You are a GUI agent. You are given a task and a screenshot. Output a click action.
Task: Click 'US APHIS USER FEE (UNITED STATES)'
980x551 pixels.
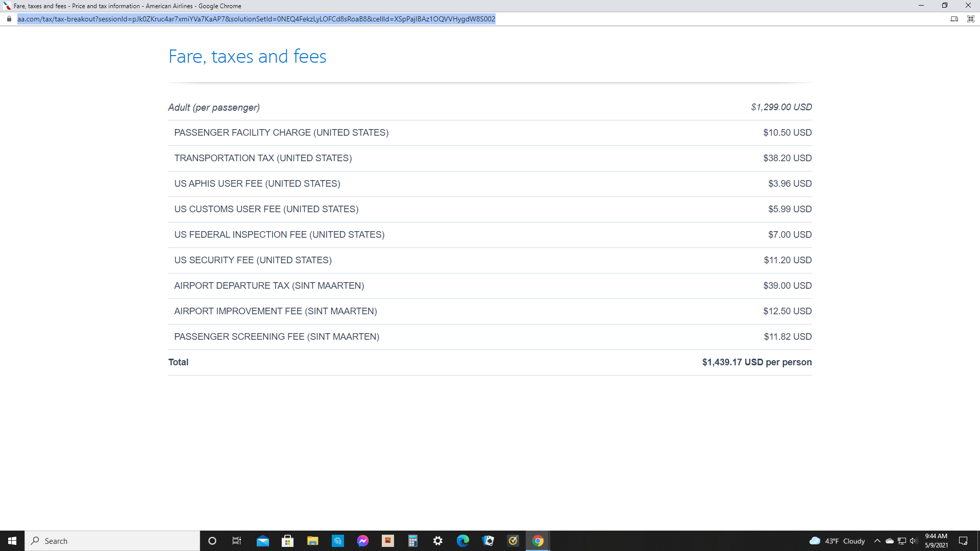coord(257,184)
